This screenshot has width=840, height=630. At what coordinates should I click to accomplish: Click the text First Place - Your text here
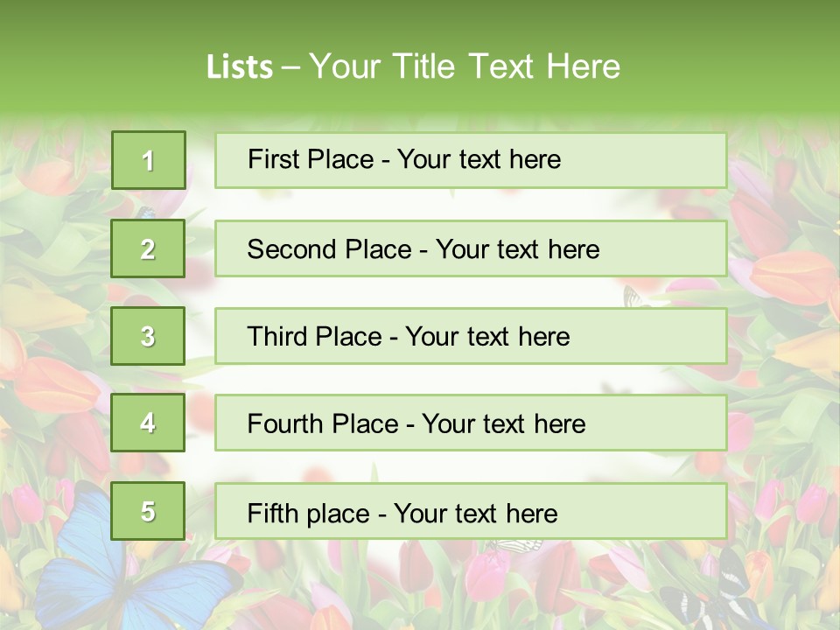coord(404,159)
